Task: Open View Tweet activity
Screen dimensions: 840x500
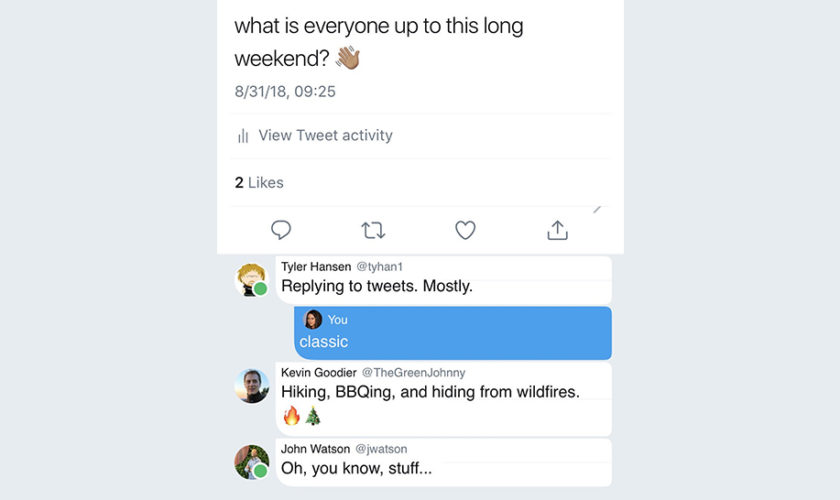Action: point(325,136)
